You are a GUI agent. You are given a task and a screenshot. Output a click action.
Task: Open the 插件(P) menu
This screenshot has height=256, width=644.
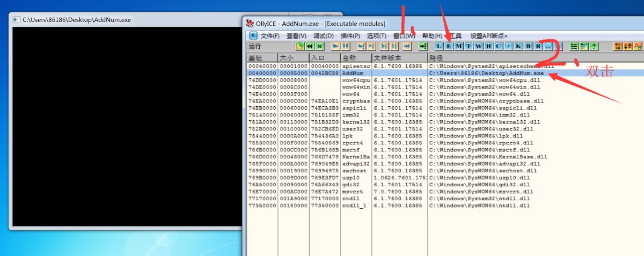point(350,36)
